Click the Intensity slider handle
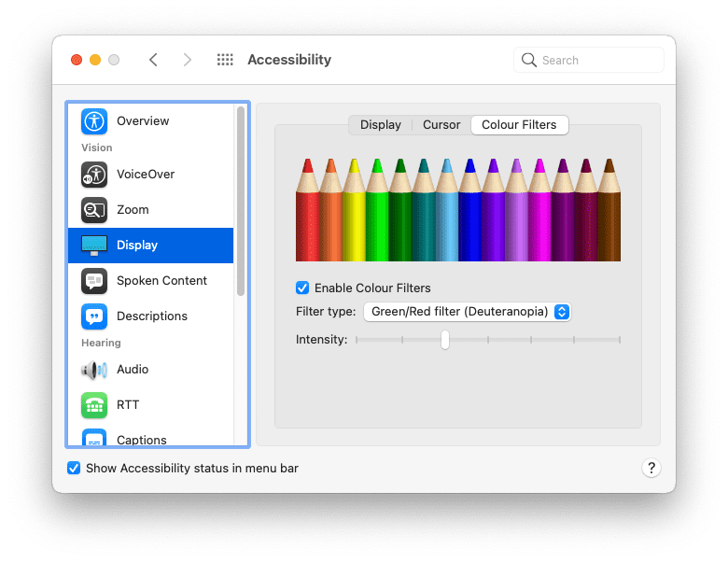Viewport: 728px width, 562px height. (x=445, y=340)
